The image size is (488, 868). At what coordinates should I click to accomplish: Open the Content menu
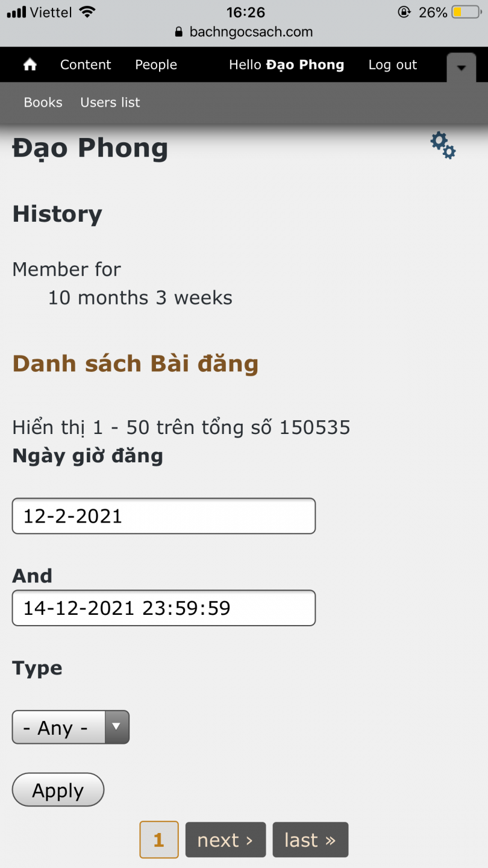click(x=86, y=65)
